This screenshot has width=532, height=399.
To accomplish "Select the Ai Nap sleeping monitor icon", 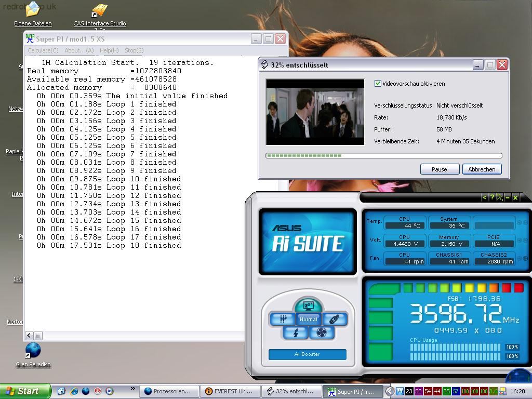I will point(308,306).
